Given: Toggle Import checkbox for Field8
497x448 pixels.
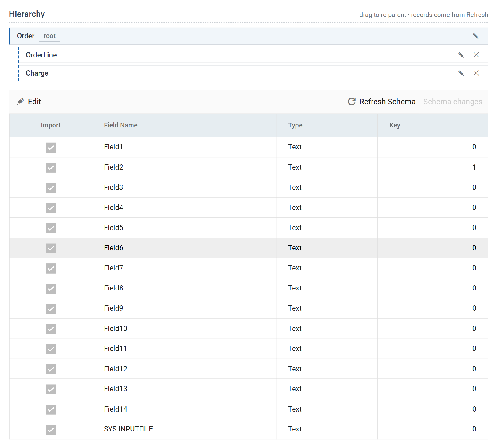Looking at the screenshot, I should 51,288.
